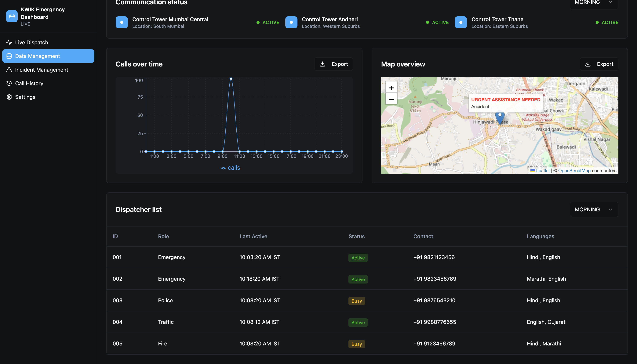Click the Control Tower Thane icon
The height and width of the screenshot is (364, 637).
(461, 22)
